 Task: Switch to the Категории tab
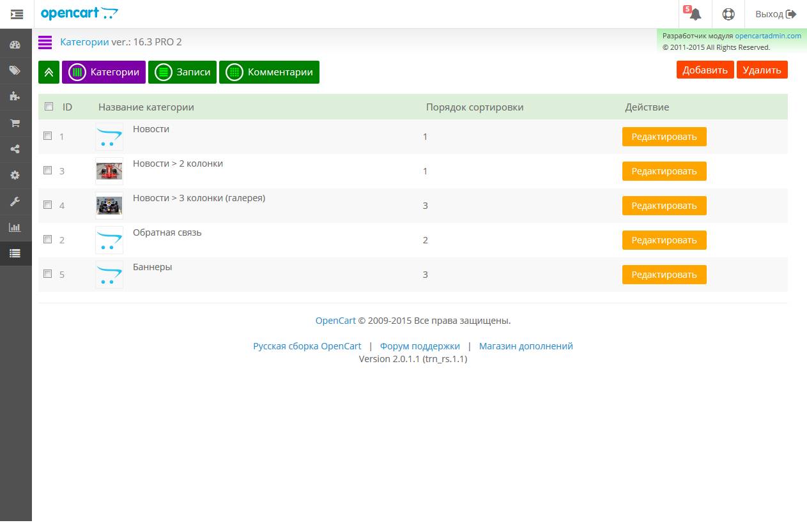[104, 72]
